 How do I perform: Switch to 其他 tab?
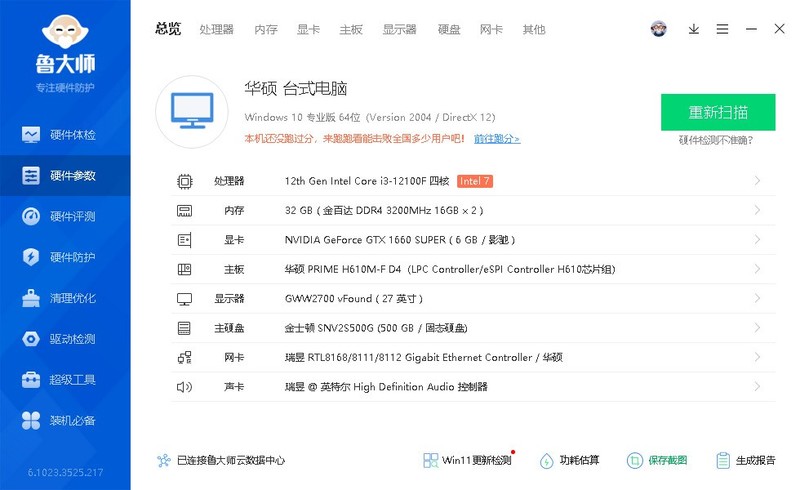coord(534,30)
